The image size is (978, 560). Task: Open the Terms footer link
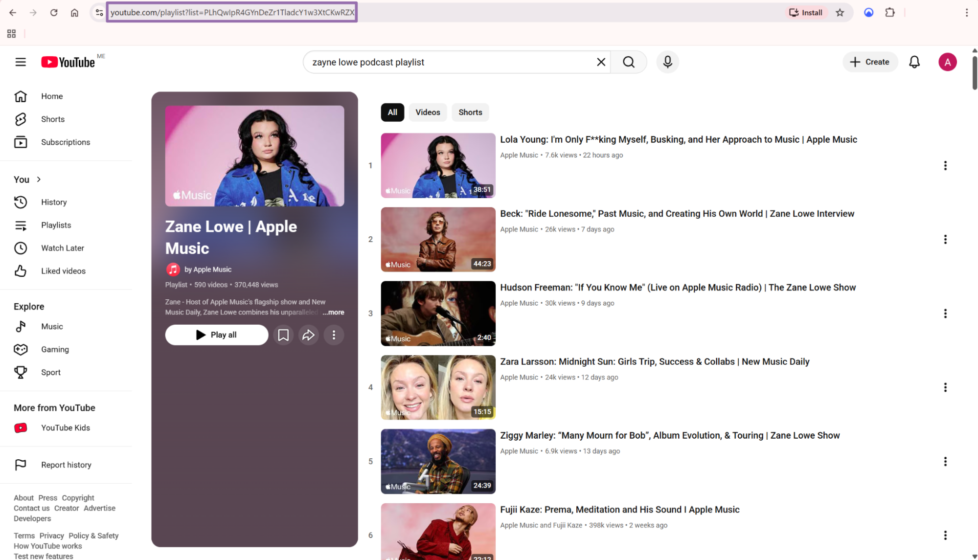pyautogui.click(x=24, y=536)
